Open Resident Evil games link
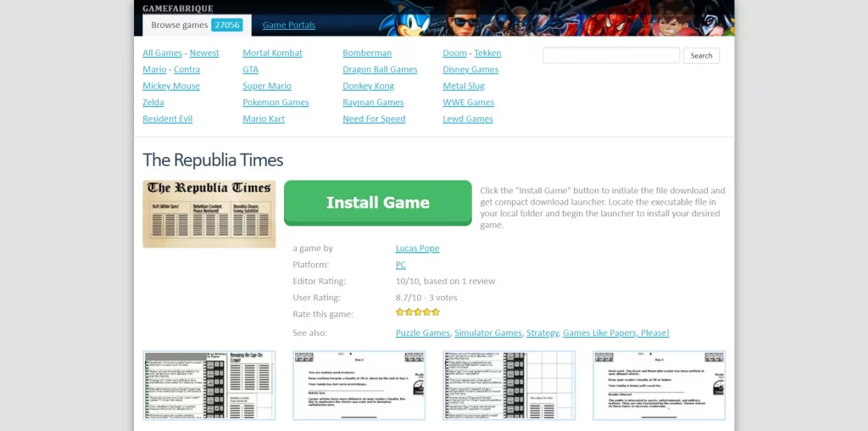868x431 pixels. [x=168, y=119]
